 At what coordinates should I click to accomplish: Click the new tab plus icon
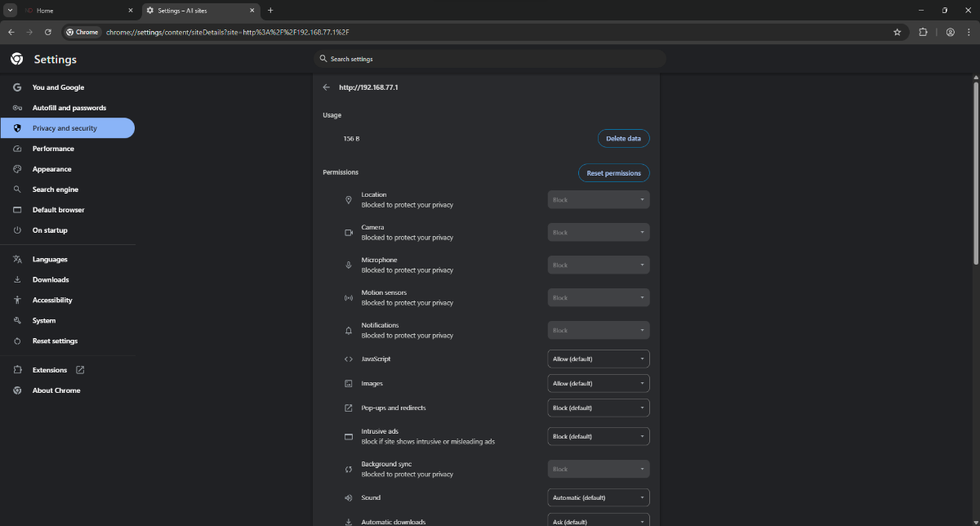pyautogui.click(x=270, y=11)
